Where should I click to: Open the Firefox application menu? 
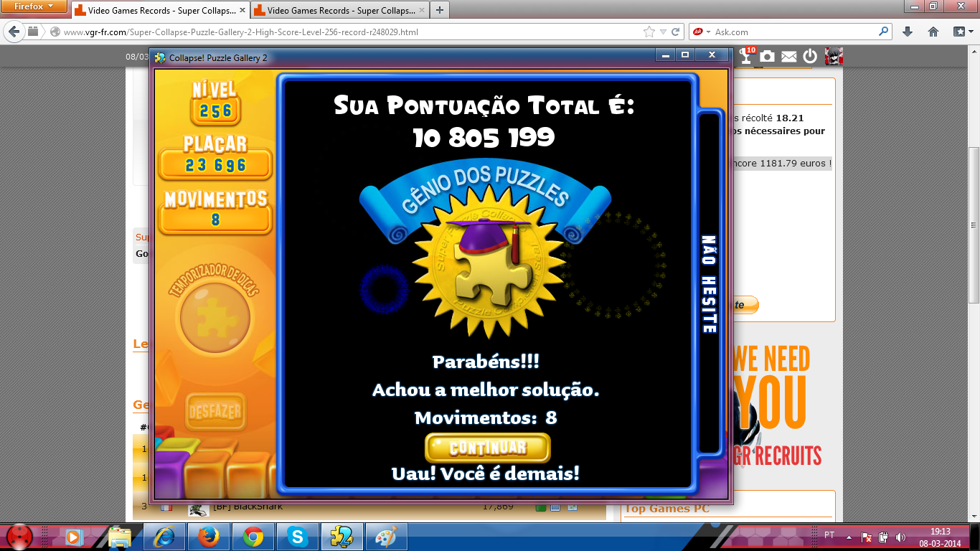click(x=34, y=6)
